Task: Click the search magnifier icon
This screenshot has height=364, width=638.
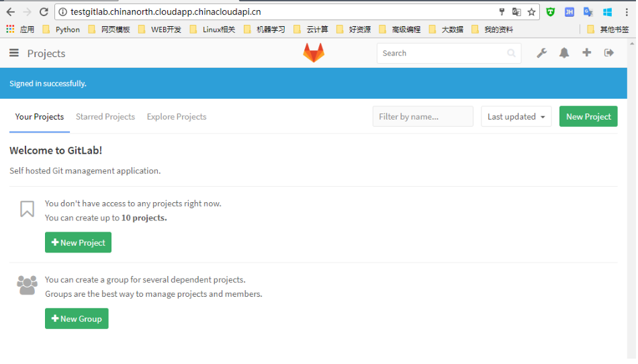Action: 511,53
